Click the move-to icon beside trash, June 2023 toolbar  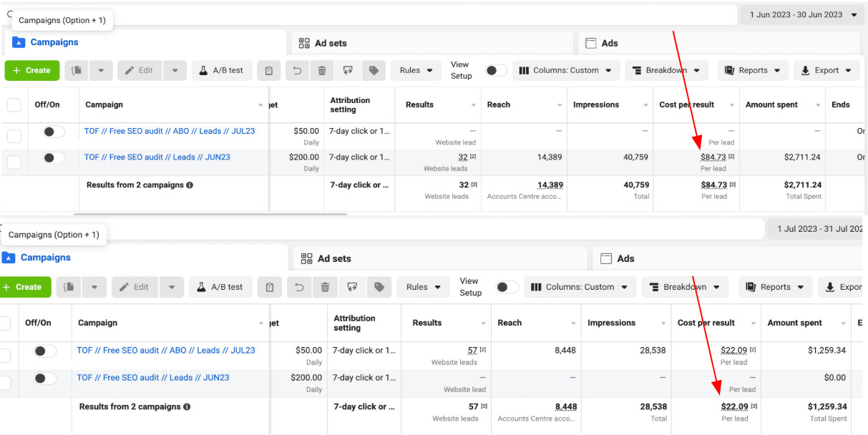click(348, 70)
